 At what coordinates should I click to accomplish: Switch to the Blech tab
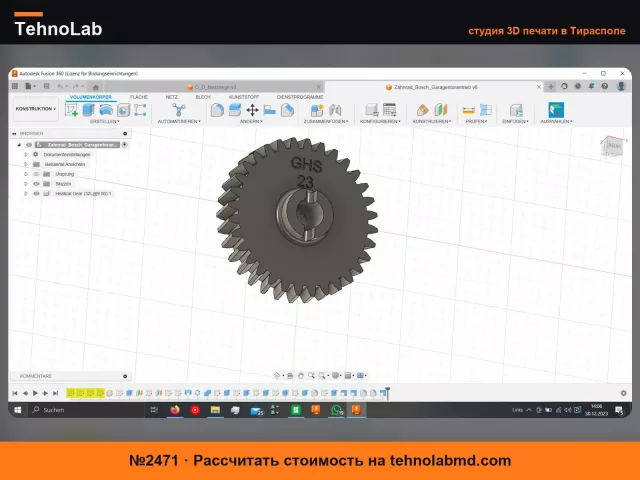click(203, 97)
